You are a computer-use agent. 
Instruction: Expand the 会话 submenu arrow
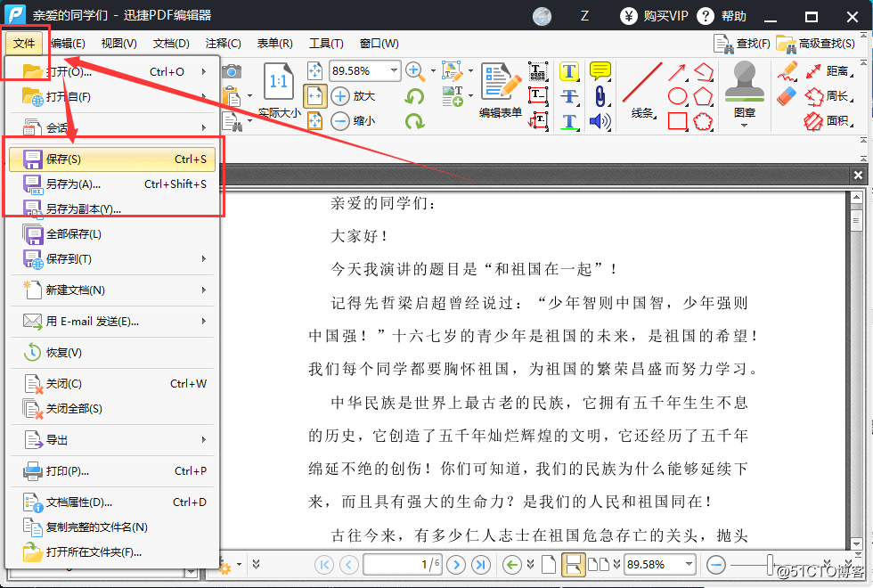tap(204, 127)
